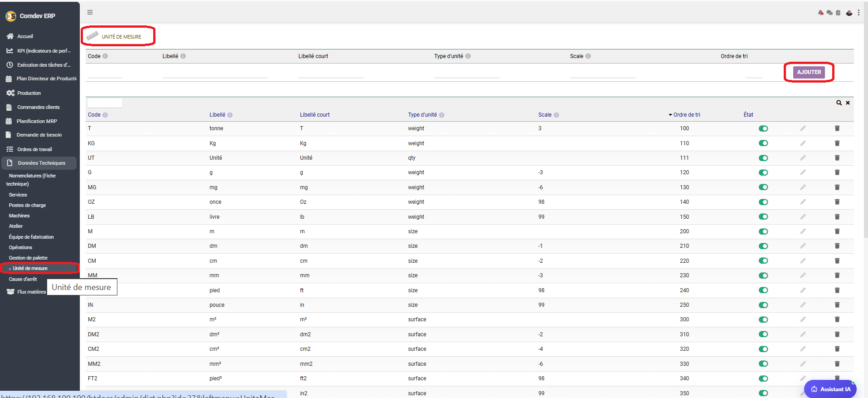
Task: Edit the MG row
Action: point(803,187)
